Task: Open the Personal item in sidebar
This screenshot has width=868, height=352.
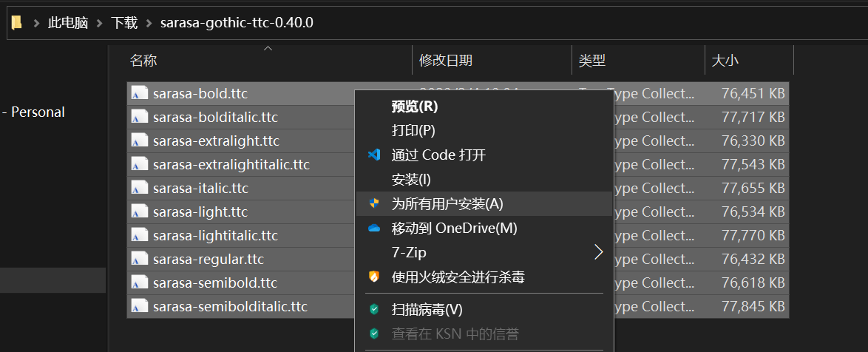Action: tap(37, 112)
